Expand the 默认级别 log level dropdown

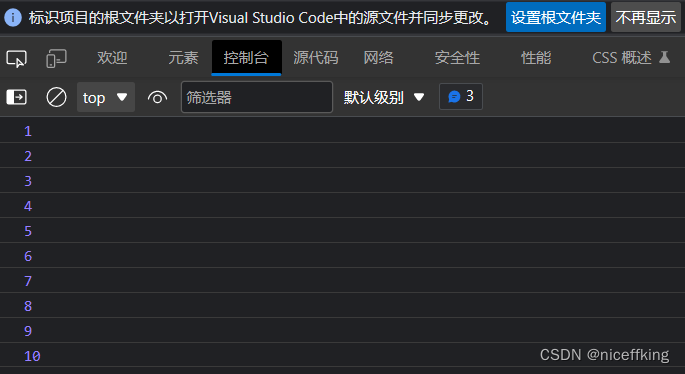(384, 97)
